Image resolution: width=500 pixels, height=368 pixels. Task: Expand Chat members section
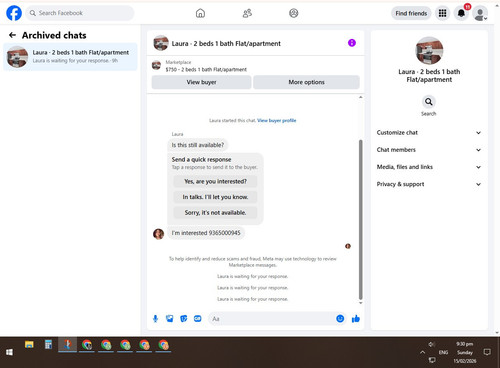[x=429, y=150]
